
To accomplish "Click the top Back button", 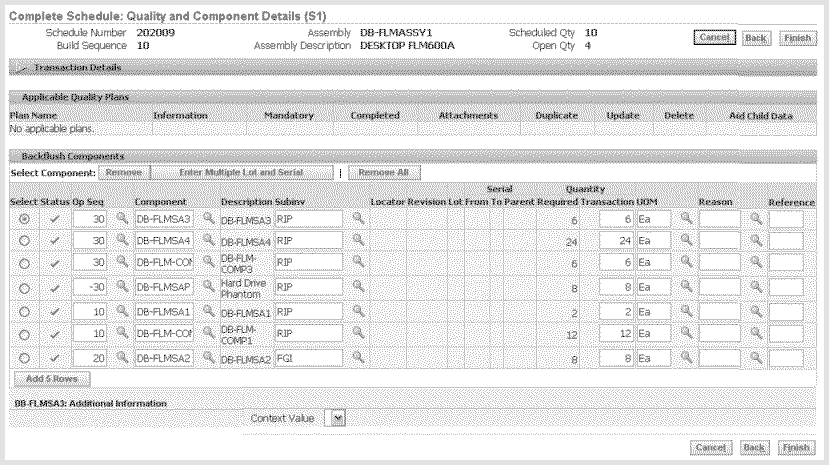I will (756, 38).
